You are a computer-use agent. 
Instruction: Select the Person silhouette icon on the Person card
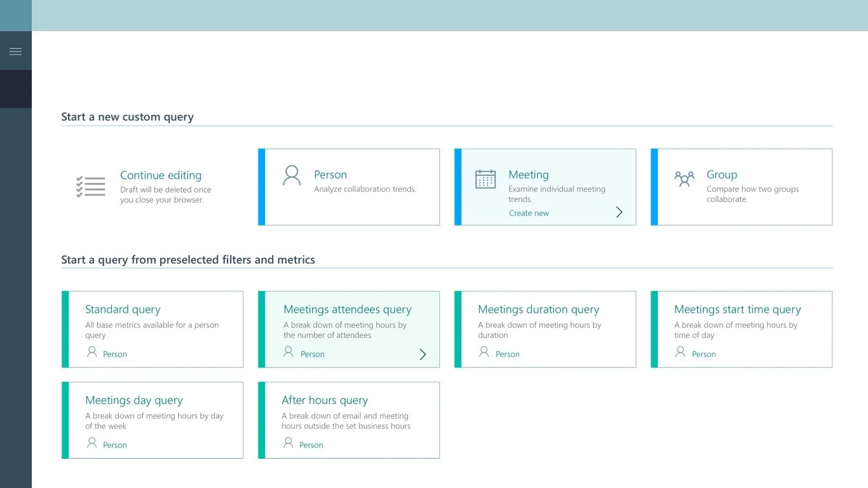tap(291, 175)
